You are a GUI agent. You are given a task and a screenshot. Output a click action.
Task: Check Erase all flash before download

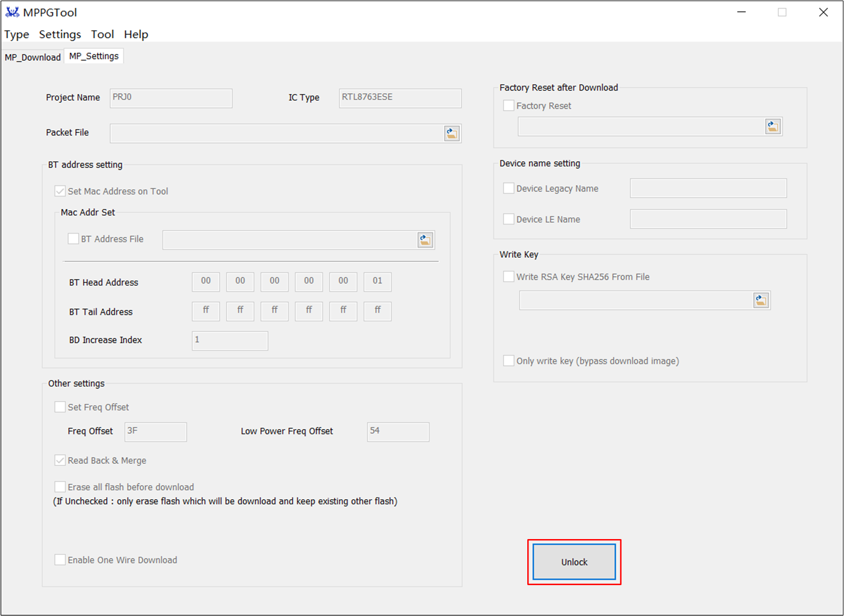[60, 487]
